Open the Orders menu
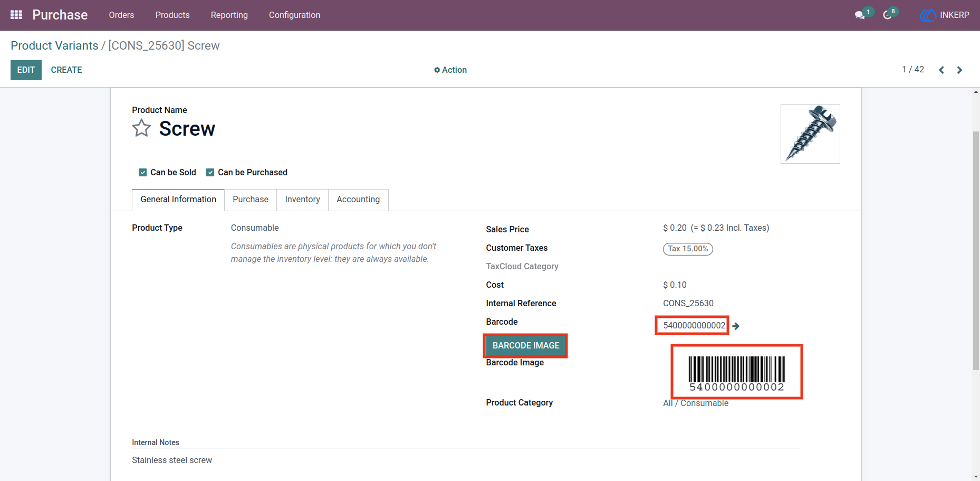The width and height of the screenshot is (980, 481). 121,15
